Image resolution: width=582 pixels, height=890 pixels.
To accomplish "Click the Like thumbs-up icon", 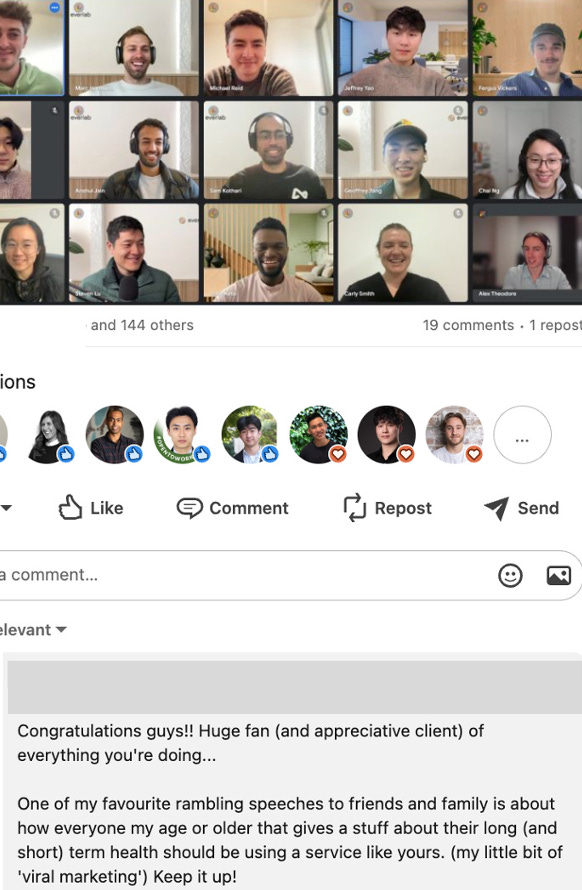I will pyautogui.click(x=70, y=507).
